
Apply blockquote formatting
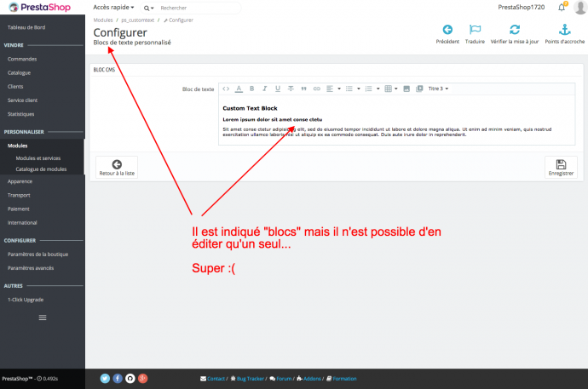point(303,89)
